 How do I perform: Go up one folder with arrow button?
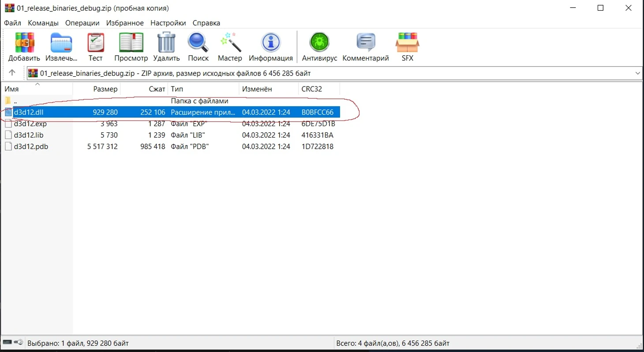(x=12, y=73)
